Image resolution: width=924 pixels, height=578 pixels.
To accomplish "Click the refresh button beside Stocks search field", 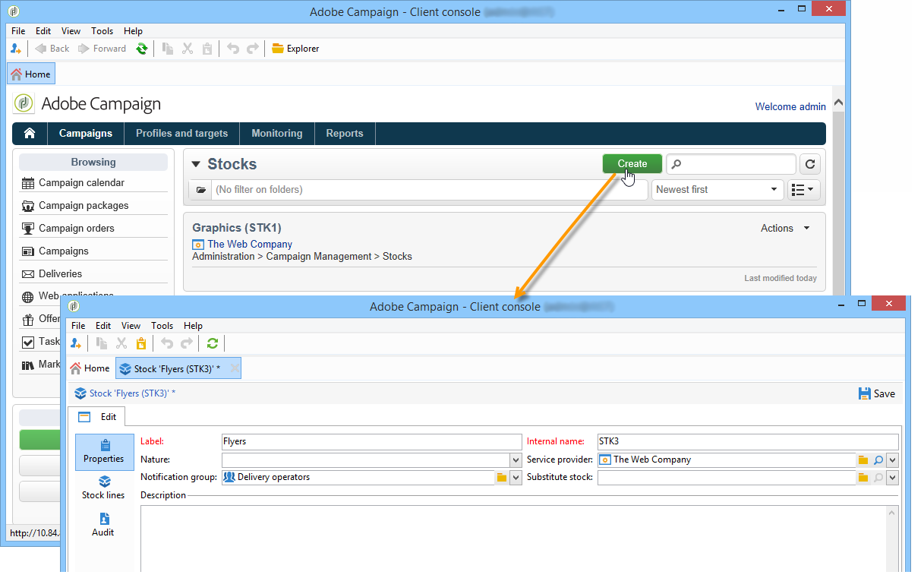I will [x=810, y=164].
